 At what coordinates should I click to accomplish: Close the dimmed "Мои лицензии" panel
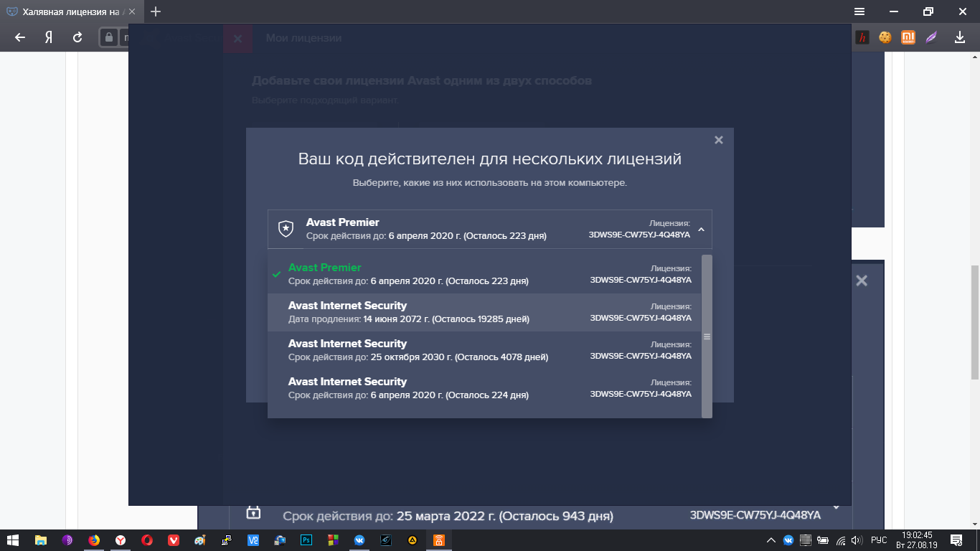(238, 38)
